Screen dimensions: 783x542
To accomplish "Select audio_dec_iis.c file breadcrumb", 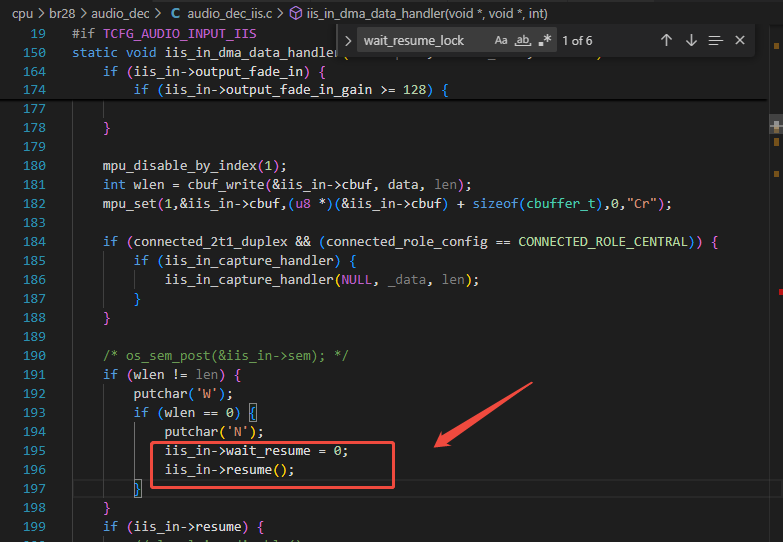I will pyautogui.click(x=230, y=13).
